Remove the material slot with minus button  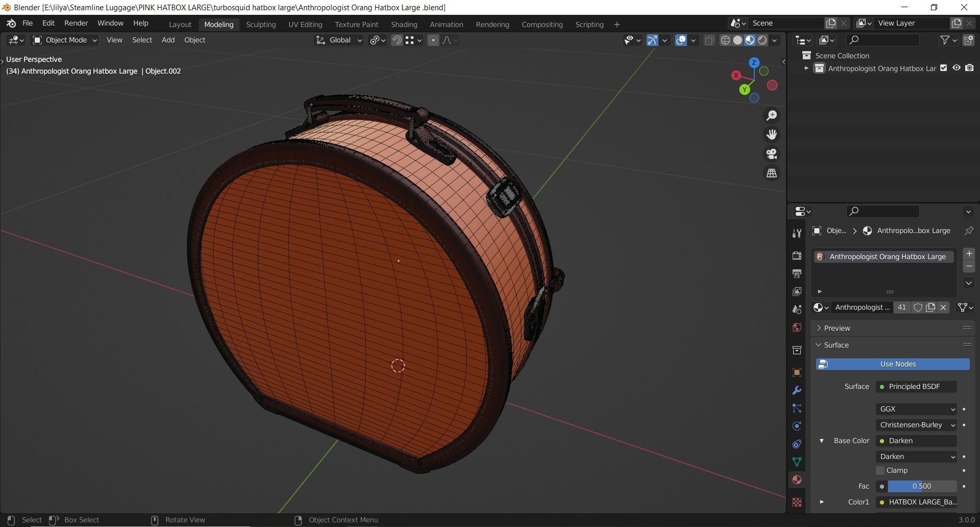pyautogui.click(x=969, y=266)
